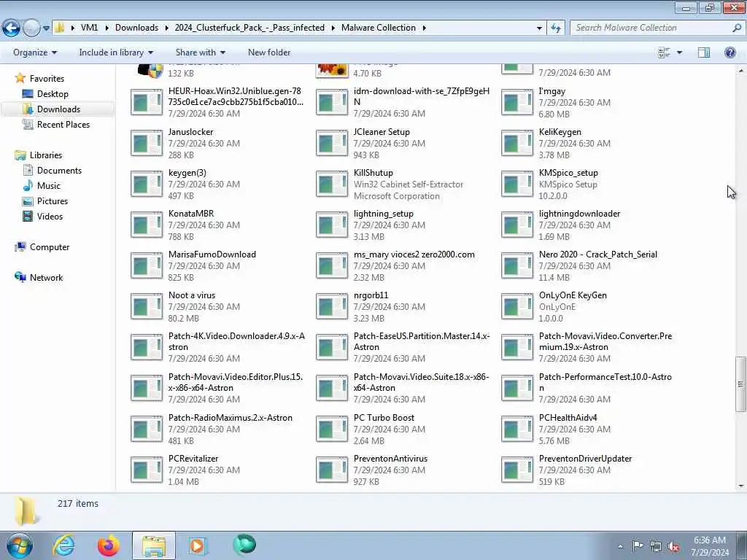Screen dimensions: 747x560
Task: Select the Noot a virus file icon
Action: [147, 307]
